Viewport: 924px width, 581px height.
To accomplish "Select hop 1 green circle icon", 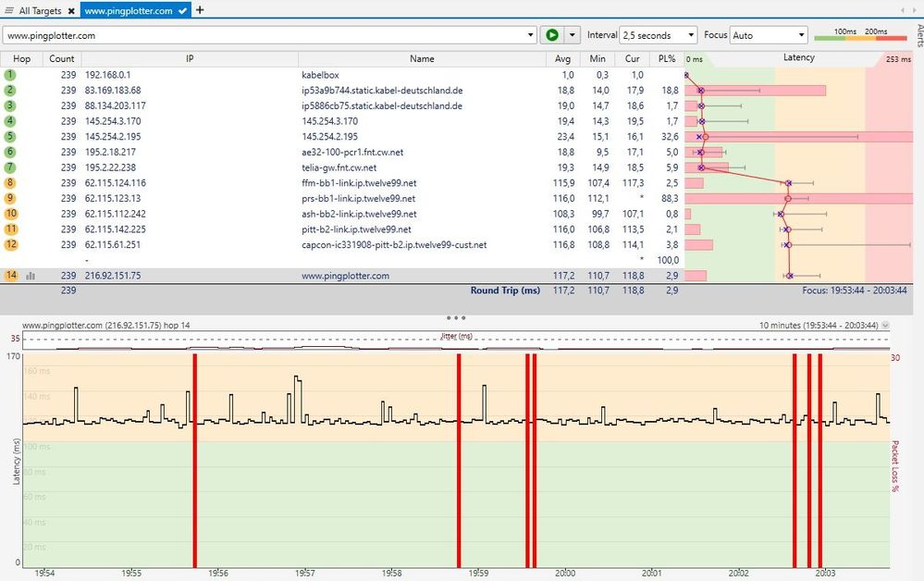I will (x=10, y=75).
